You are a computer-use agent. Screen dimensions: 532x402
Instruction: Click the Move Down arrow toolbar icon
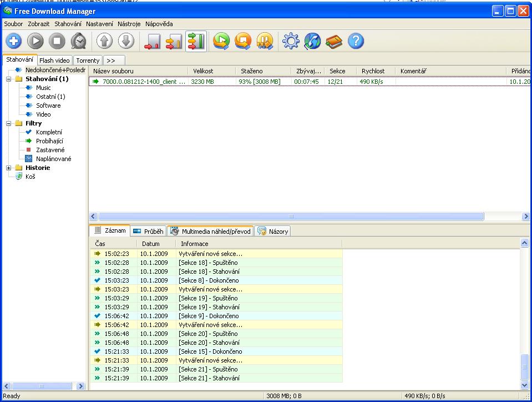coord(126,41)
